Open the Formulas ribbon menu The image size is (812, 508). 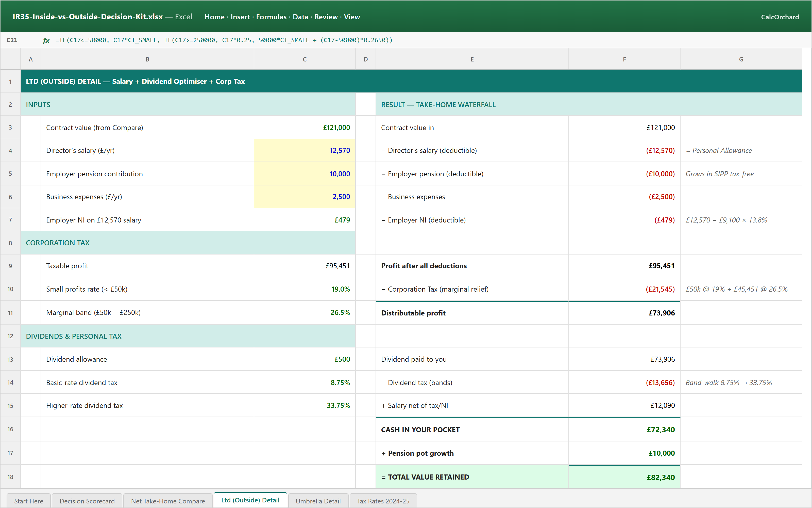pos(271,17)
